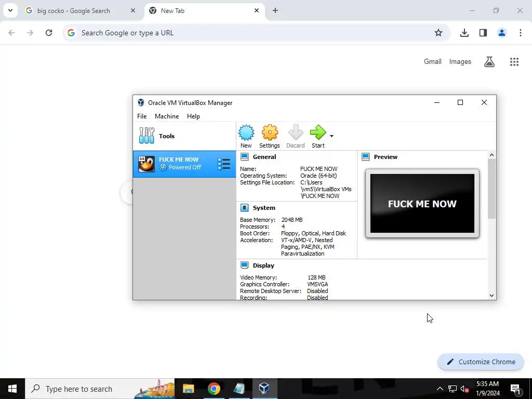The width and height of the screenshot is (532, 399).
Task: Click the Chrome forward arrow
Action: point(30,33)
